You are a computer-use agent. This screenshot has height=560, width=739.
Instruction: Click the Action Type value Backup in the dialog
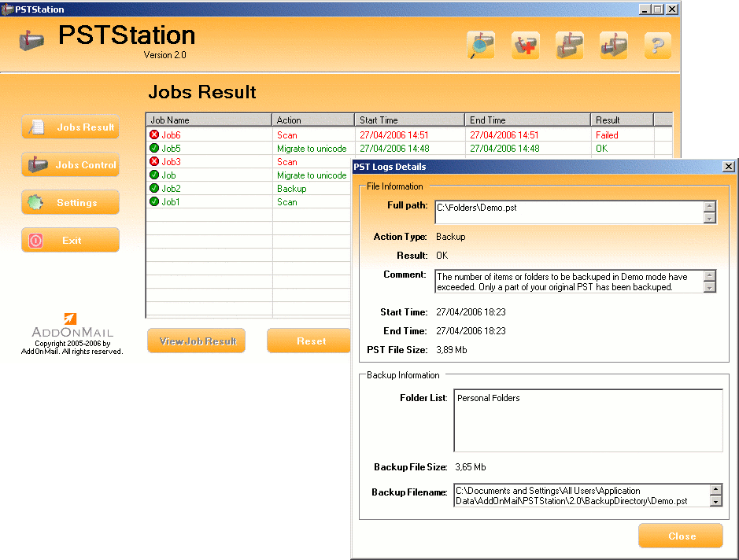(x=451, y=237)
